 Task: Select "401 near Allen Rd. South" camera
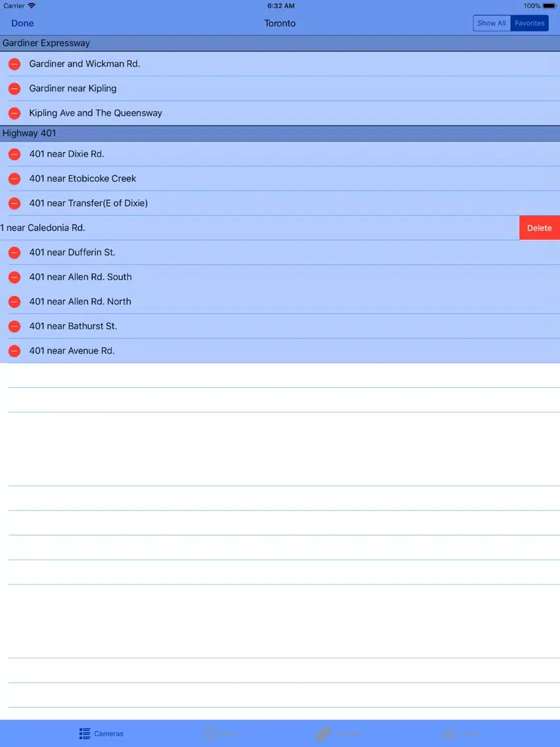(80, 277)
